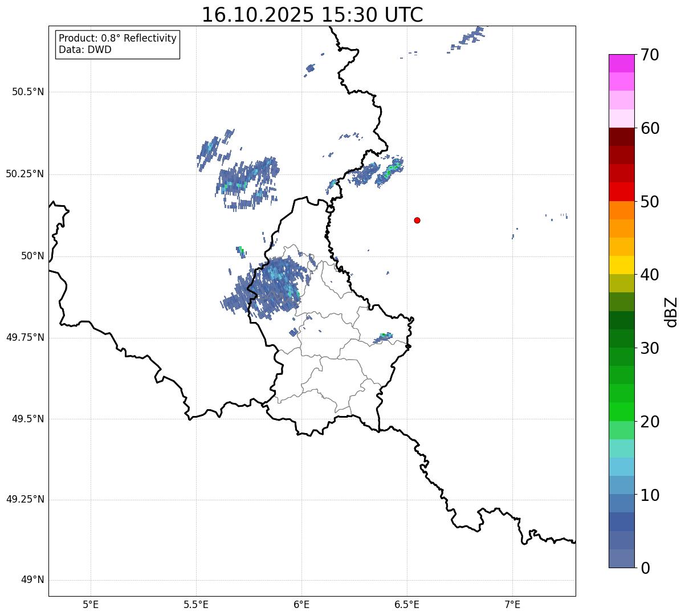685x616 pixels.
Task: Pick the magenta swatch at top of colorbar
Action: pyautogui.click(x=621, y=63)
